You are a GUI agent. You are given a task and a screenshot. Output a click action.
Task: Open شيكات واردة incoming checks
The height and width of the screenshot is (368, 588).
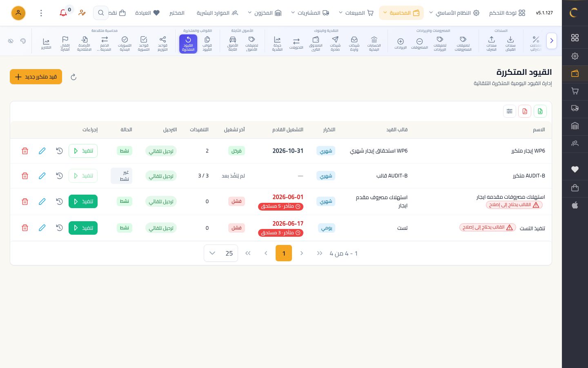coord(354,44)
